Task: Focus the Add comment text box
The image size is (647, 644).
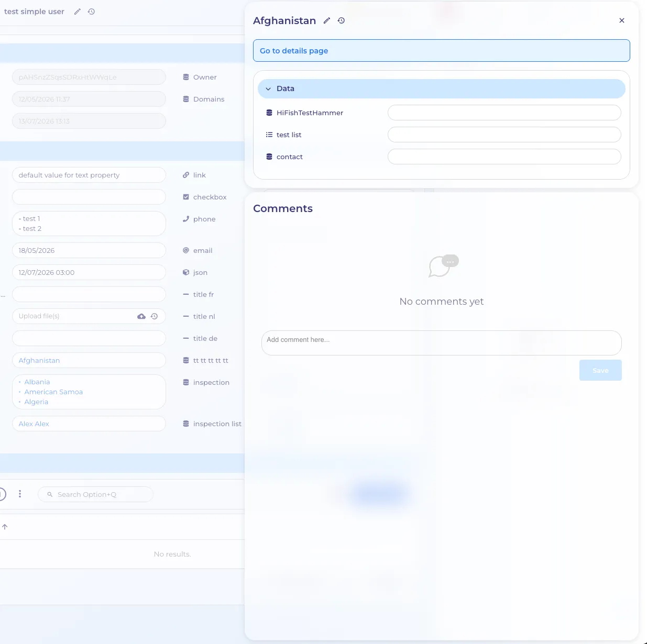Action: 442,343
